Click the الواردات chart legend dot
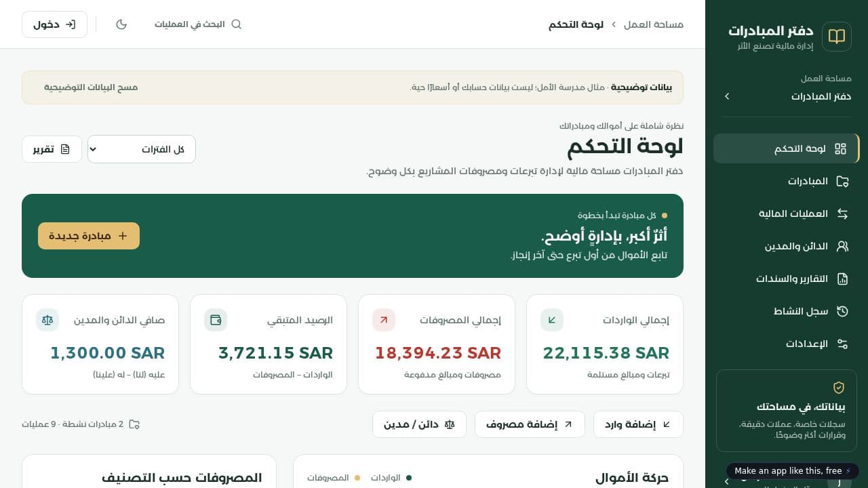Image resolution: width=868 pixels, height=488 pixels. pyautogui.click(x=409, y=478)
